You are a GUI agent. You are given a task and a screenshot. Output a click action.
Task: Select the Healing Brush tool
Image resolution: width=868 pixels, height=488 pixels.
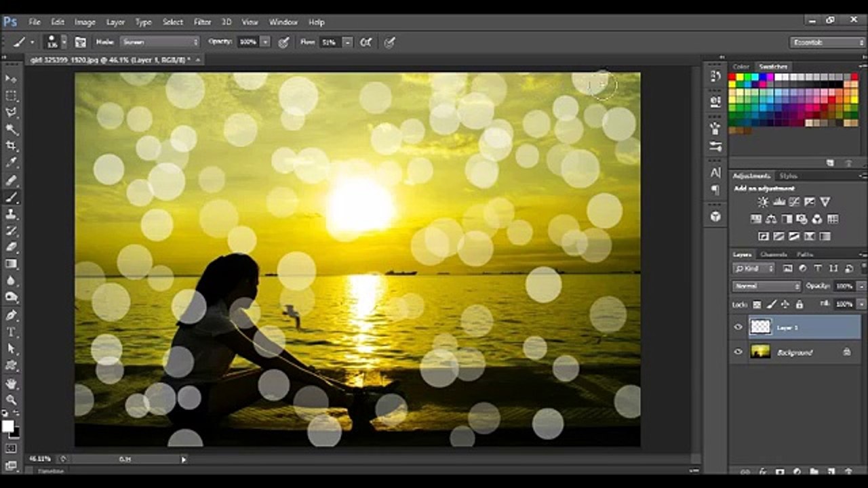[12, 181]
